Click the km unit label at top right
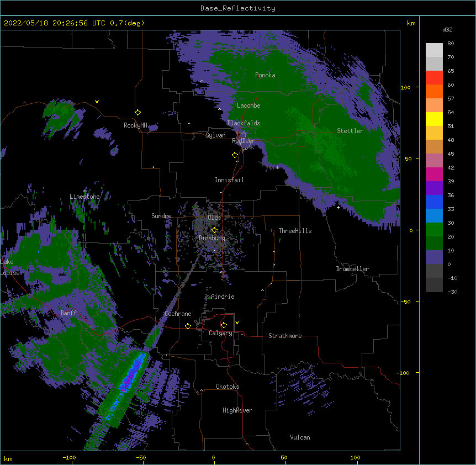 tap(411, 23)
